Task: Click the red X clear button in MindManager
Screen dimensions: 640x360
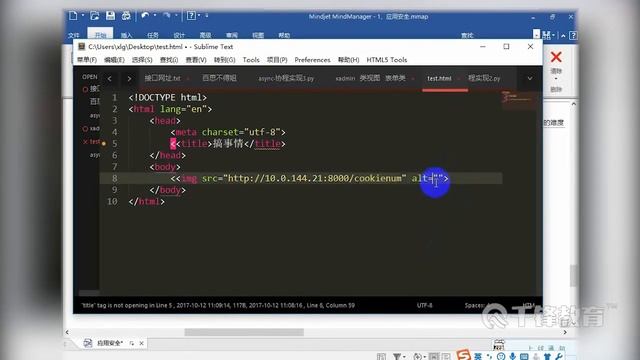Action: tap(556, 57)
